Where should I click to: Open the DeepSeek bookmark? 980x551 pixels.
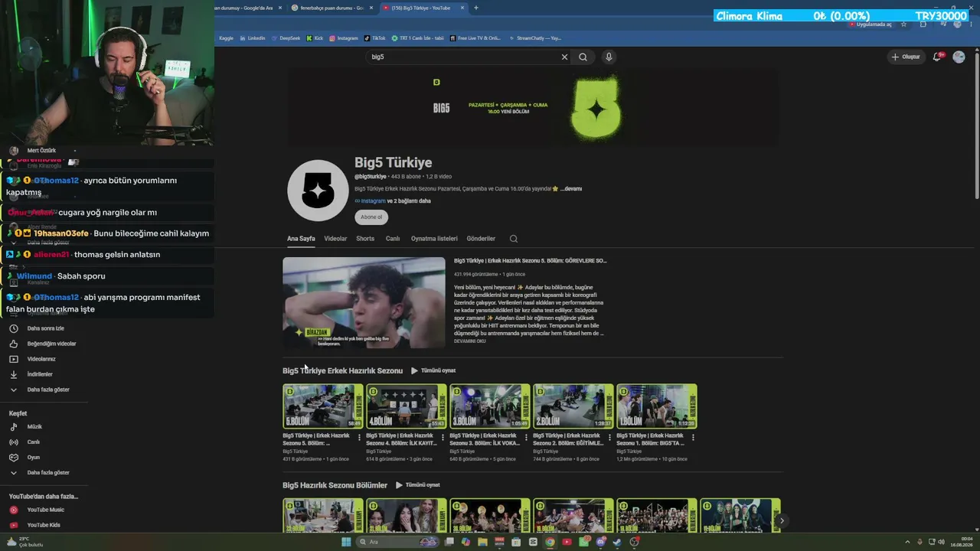pyautogui.click(x=286, y=37)
